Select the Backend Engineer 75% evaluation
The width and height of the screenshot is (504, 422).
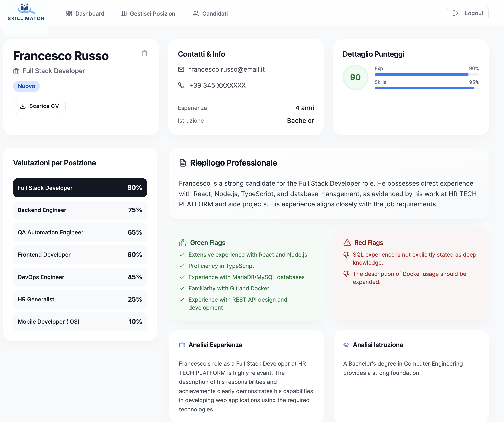[80, 210]
